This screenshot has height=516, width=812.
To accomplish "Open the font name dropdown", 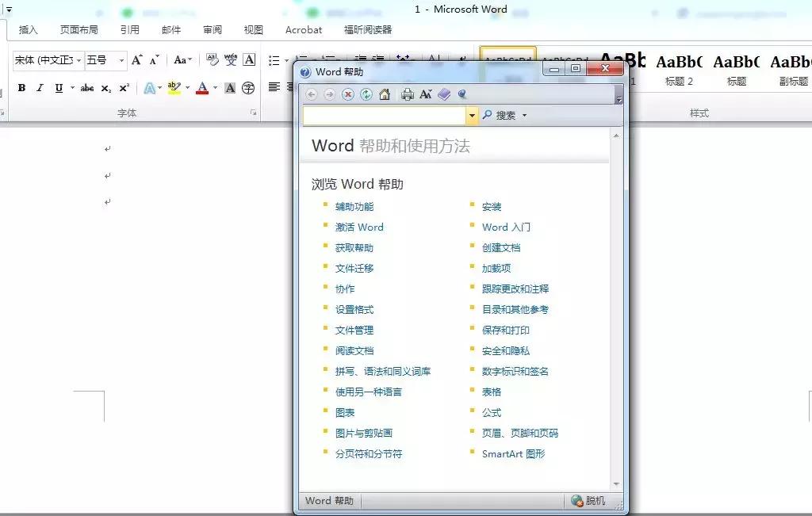I will (x=79, y=60).
